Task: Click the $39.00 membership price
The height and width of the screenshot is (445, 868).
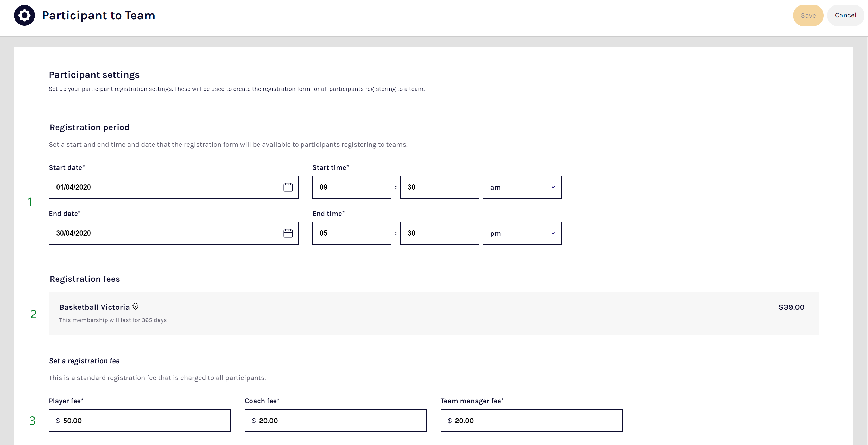Action: 791,307
